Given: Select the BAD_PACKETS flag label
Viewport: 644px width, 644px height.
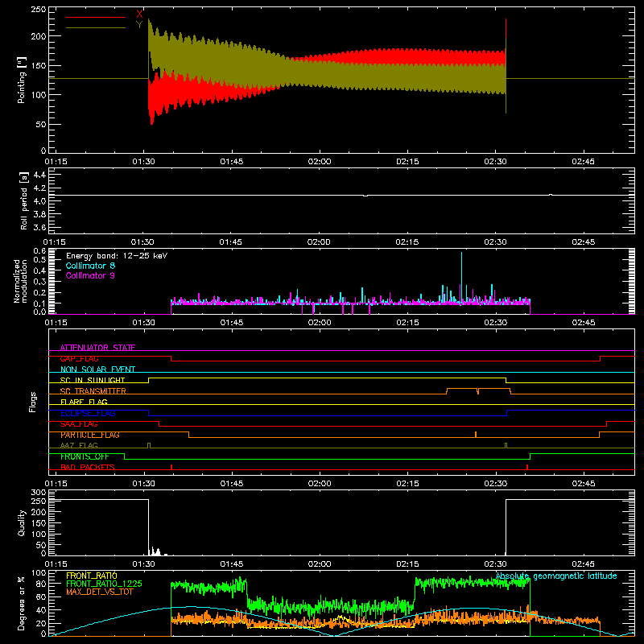Looking at the screenshot, I should (x=88, y=467).
